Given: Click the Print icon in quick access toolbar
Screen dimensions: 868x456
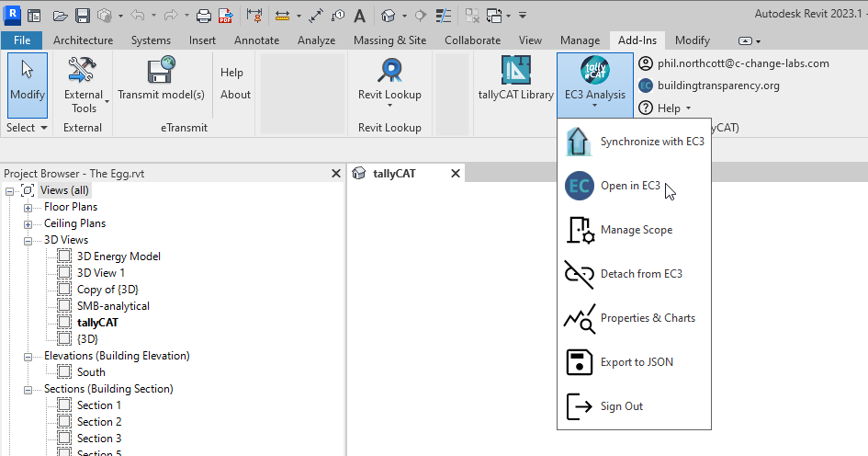Looking at the screenshot, I should 204,16.
